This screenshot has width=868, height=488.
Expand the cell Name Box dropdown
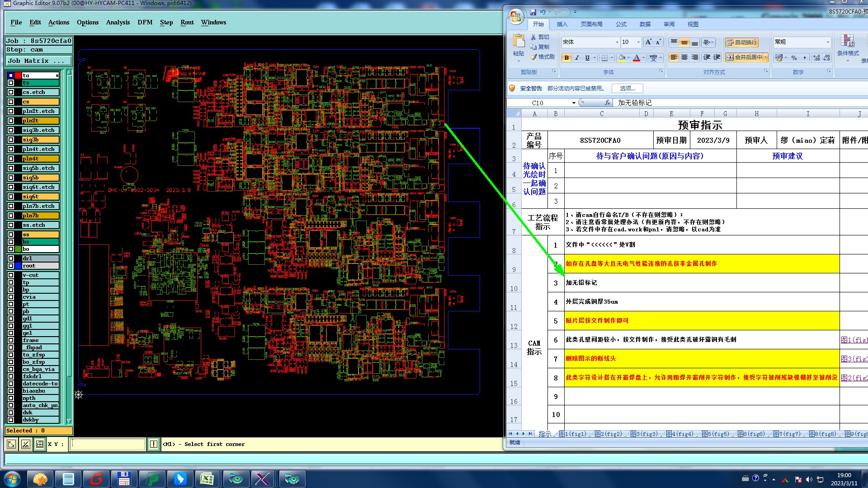point(574,103)
